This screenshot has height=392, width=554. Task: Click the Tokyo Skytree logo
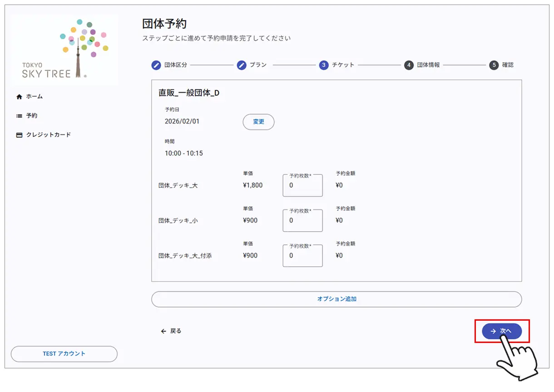[x=64, y=49]
